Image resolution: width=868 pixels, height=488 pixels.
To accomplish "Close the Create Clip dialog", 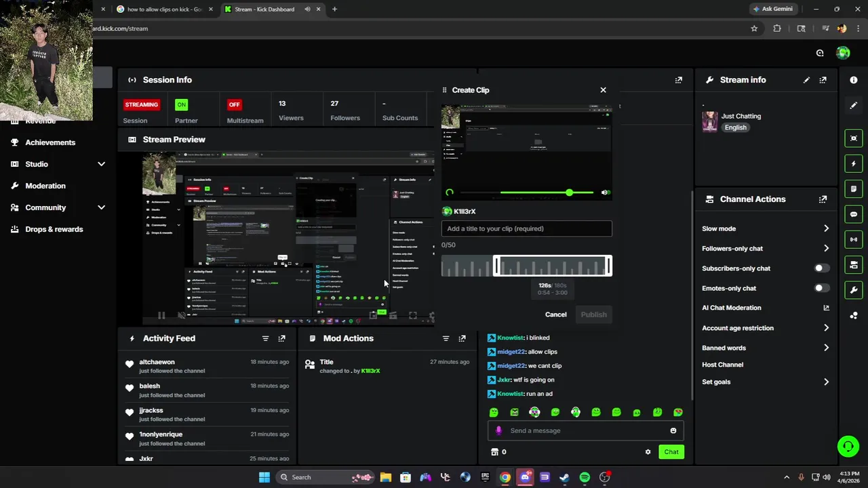I will tap(603, 89).
